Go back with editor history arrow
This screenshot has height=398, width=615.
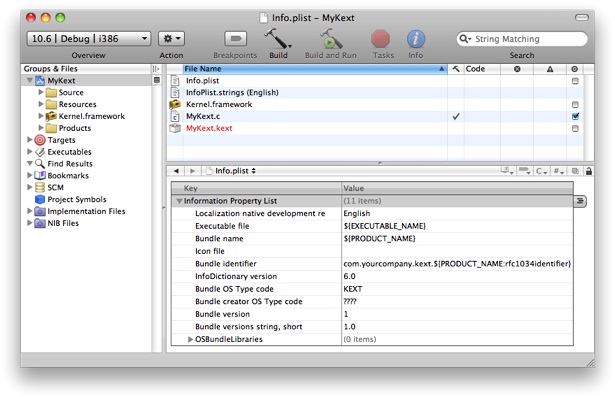[176, 171]
